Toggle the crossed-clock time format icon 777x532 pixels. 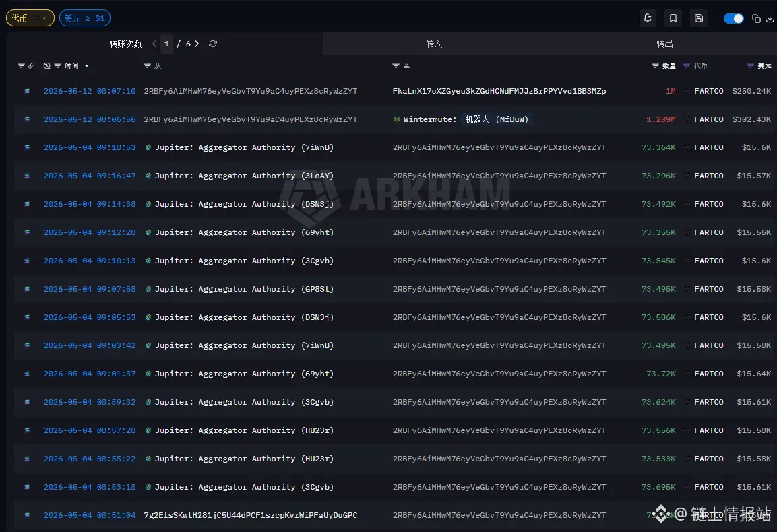pos(46,65)
